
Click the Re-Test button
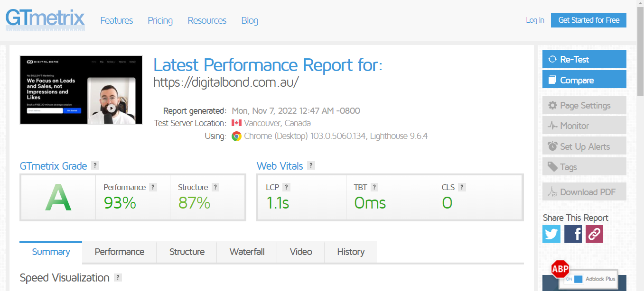click(x=584, y=59)
